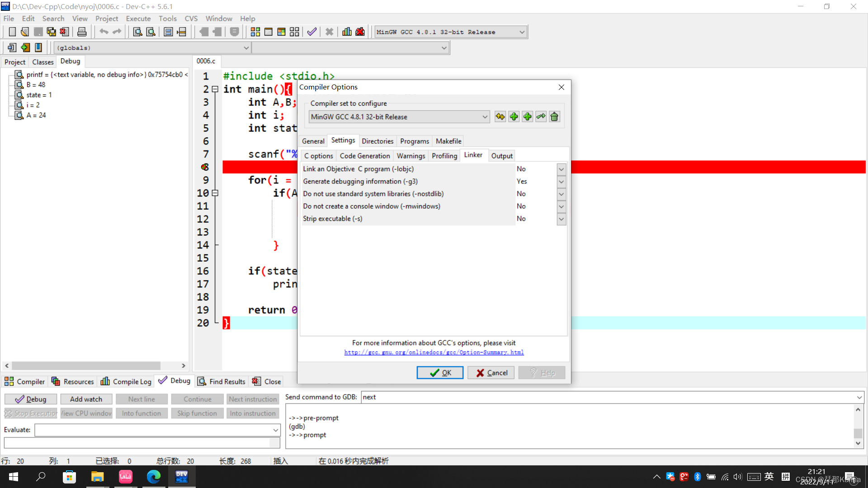This screenshot has width=868, height=488.
Task: Open the Directories tab in Compiler Options
Action: pos(377,141)
